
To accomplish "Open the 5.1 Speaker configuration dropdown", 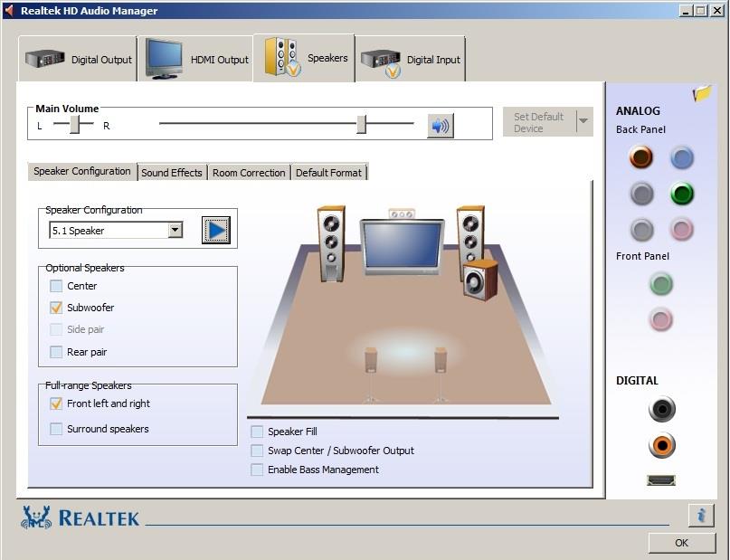I will (x=175, y=230).
